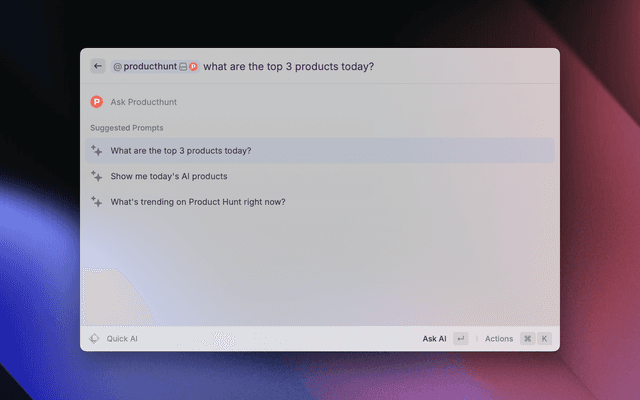Click the Command key icon in the footer
The width and height of the screenshot is (640, 400).
pos(527,339)
